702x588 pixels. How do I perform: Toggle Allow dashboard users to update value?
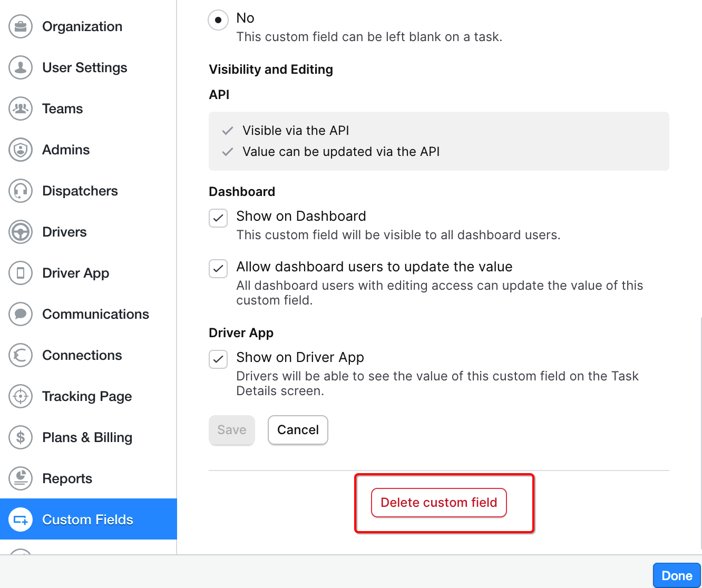[x=218, y=269]
